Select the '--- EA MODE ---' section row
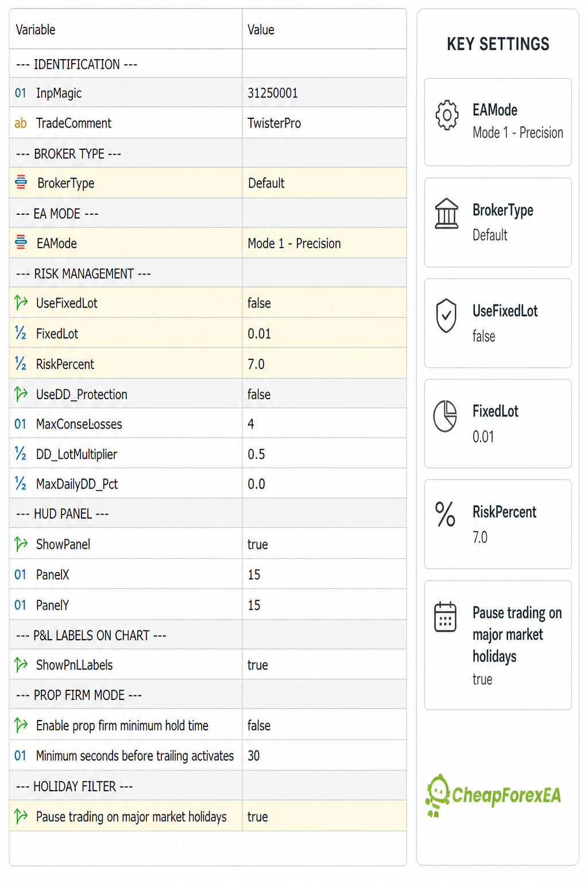 tap(208, 214)
